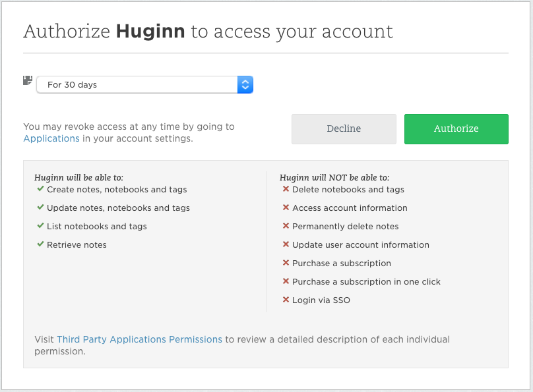Click the green checkmark beside Retrieve notes

click(x=40, y=244)
